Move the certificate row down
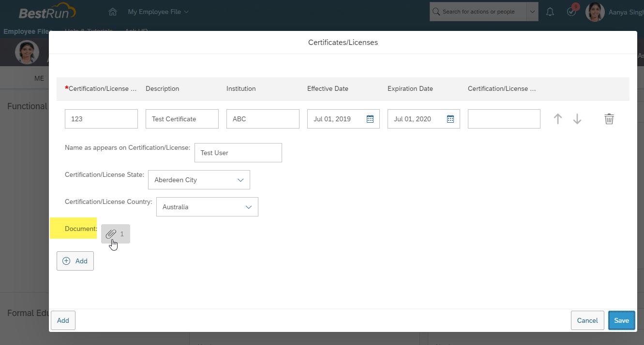 pyautogui.click(x=577, y=119)
